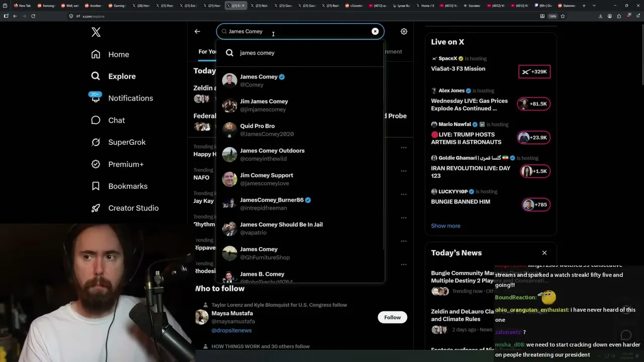The width and height of the screenshot is (644, 362).
Task: Switch to the New Tab browser tab
Action: tap(22, 6)
